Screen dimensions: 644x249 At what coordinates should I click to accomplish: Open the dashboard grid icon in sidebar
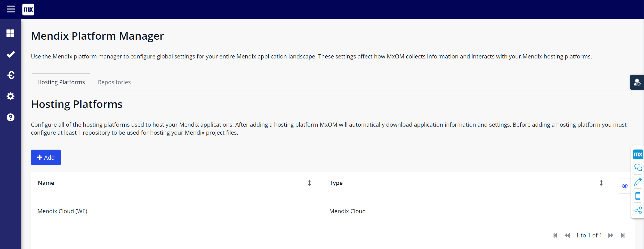click(x=10, y=33)
